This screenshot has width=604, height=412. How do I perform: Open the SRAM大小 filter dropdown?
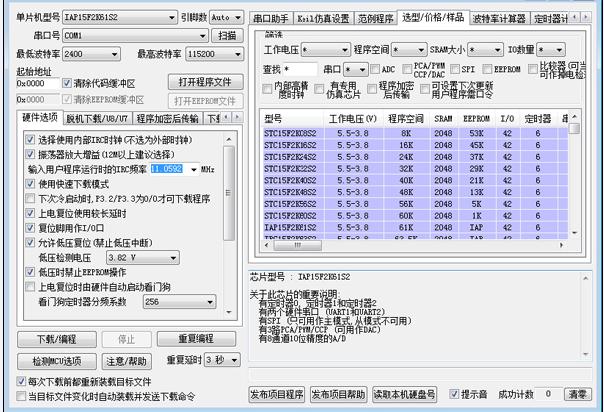[x=485, y=50]
